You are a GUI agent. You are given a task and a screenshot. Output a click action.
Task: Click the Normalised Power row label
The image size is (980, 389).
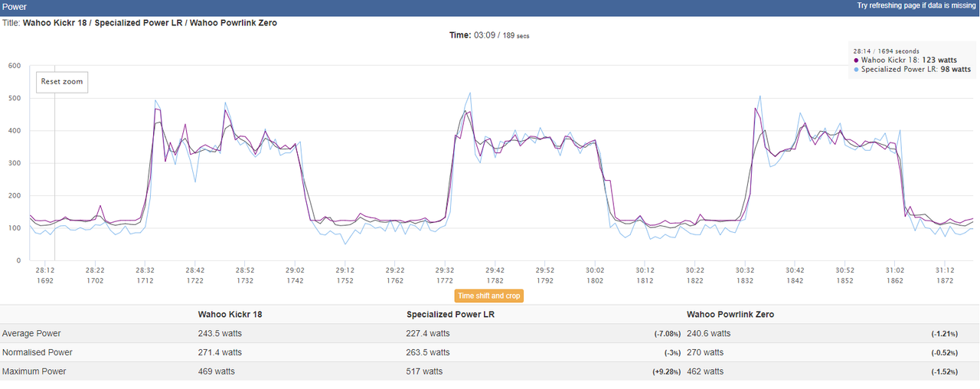pos(38,352)
